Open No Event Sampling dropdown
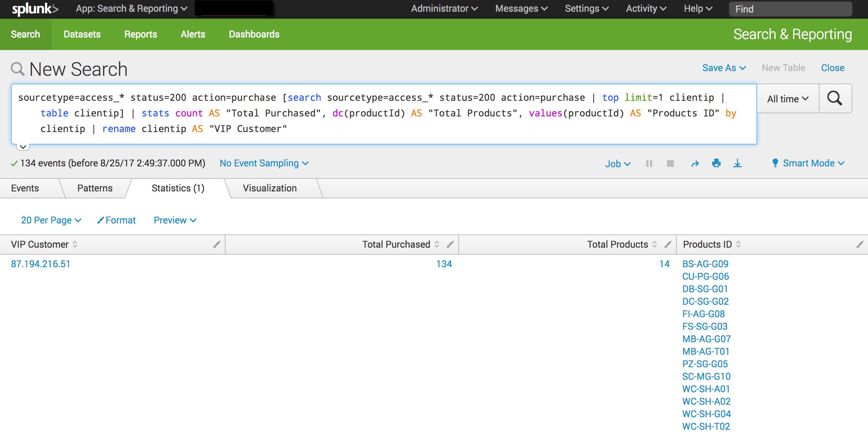 coord(264,163)
